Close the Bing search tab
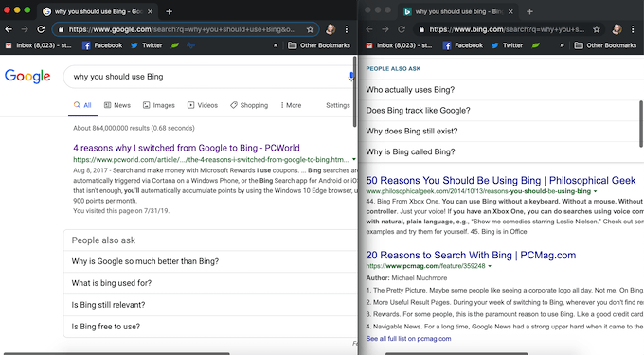The height and width of the screenshot is (355, 644). coord(510,11)
